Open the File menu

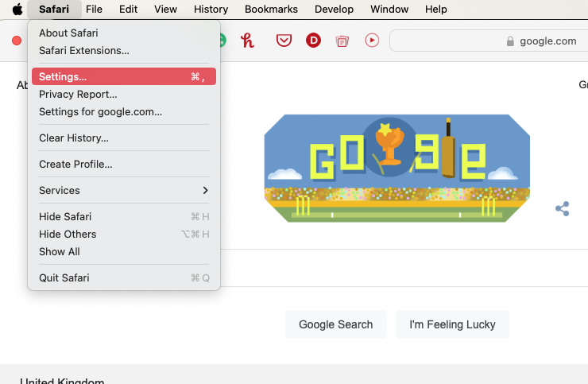(x=94, y=9)
